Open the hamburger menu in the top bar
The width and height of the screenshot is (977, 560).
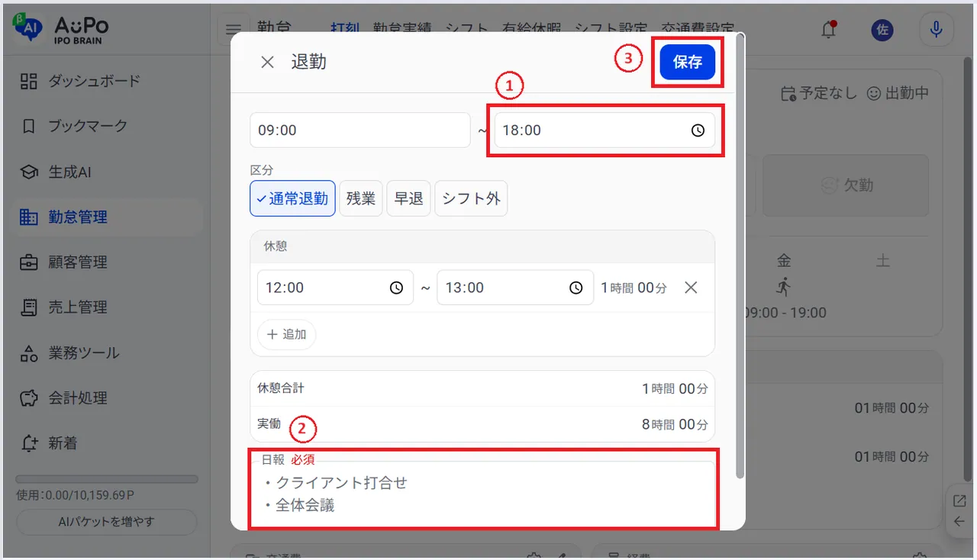(234, 30)
